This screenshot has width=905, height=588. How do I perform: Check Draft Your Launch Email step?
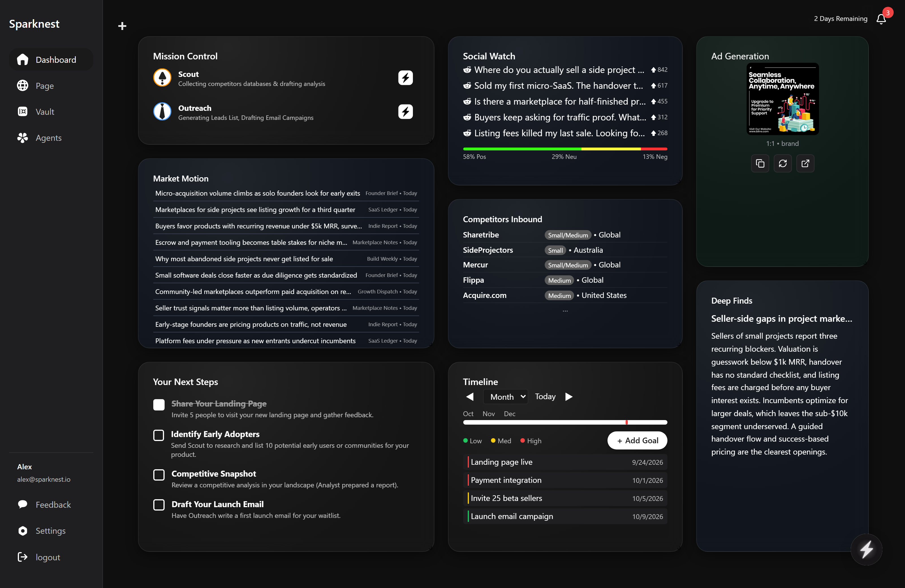click(x=159, y=505)
